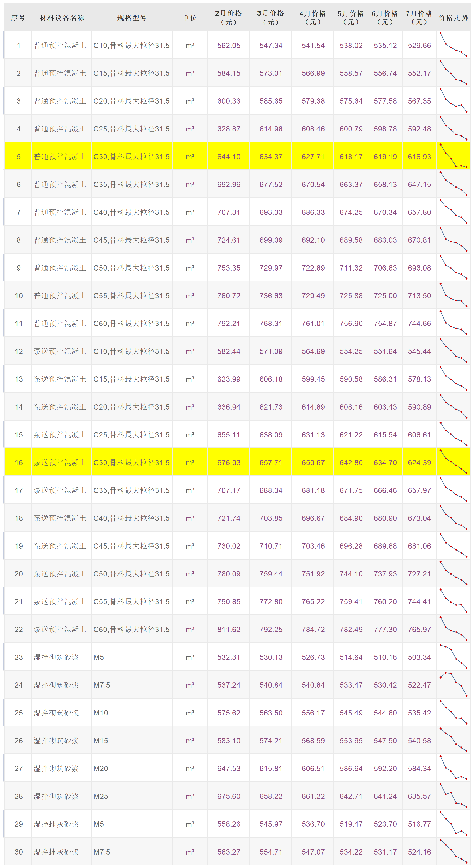Click sequence number 13
474x868 pixels.
pyautogui.click(x=19, y=379)
